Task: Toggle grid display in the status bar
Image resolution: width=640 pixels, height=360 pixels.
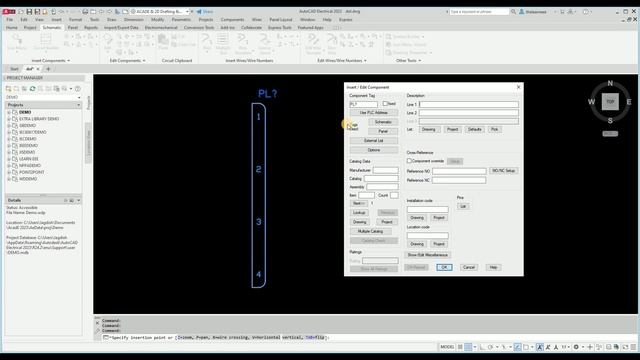Action: 460,347
